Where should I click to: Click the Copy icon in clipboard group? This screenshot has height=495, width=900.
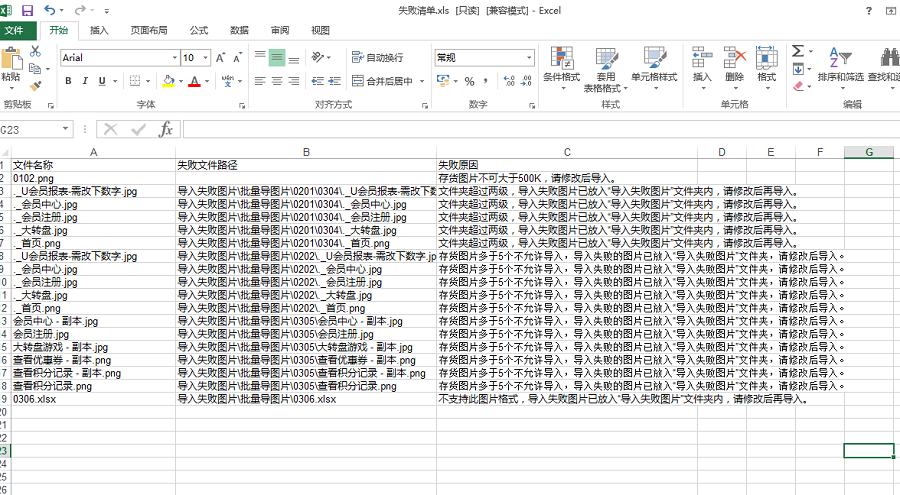(x=35, y=68)
